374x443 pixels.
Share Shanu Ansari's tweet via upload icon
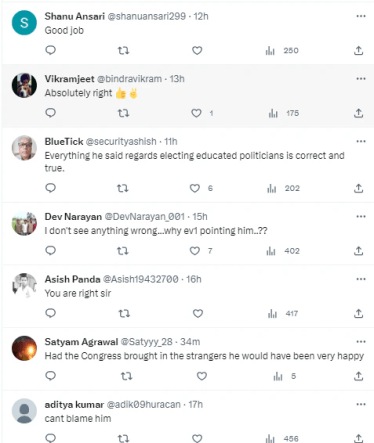358,51
